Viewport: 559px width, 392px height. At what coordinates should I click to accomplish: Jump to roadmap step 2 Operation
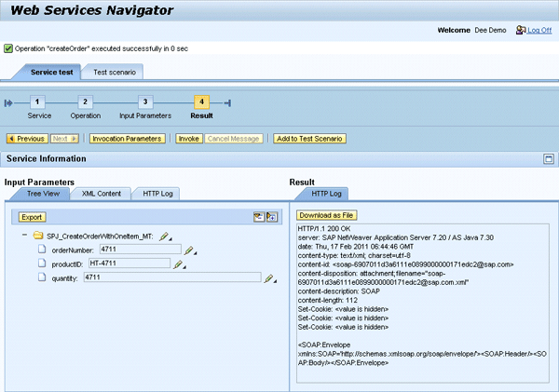point(86,102)
